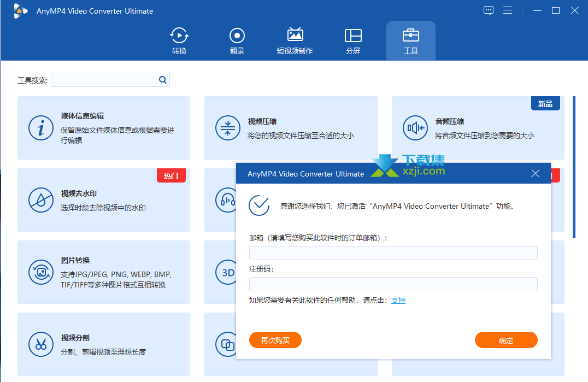Screen dimensions: 588x382
Task: Click the 视频分割 scissors icon
Action: (41, 344)
